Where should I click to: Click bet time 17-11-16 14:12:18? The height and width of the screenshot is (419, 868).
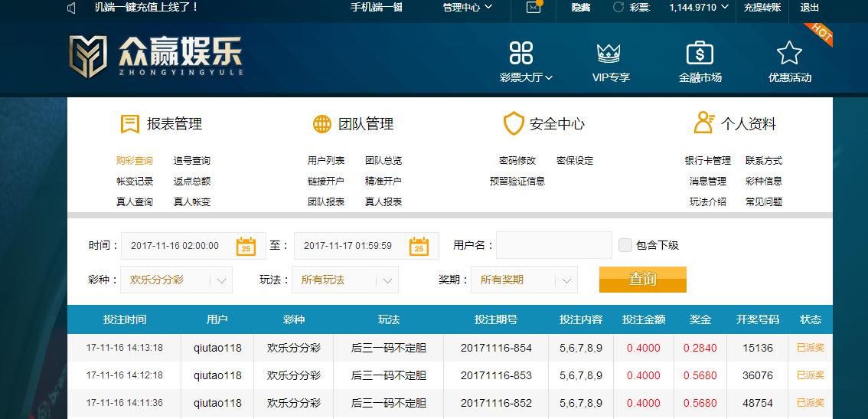(x=125, y=375)
